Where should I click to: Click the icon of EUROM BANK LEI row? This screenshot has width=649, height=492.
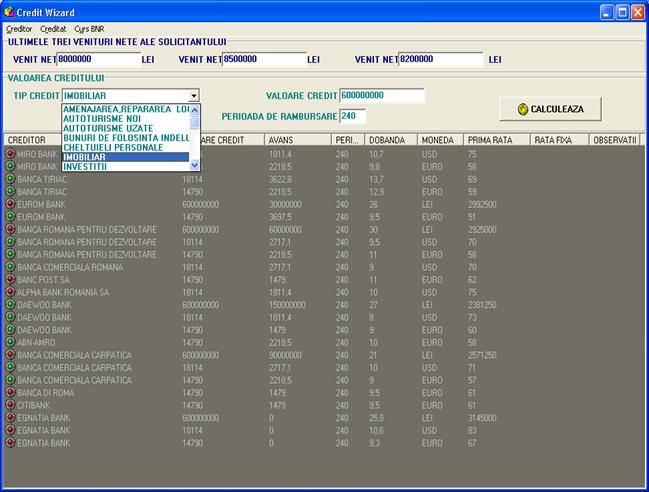tap(10, 204)
